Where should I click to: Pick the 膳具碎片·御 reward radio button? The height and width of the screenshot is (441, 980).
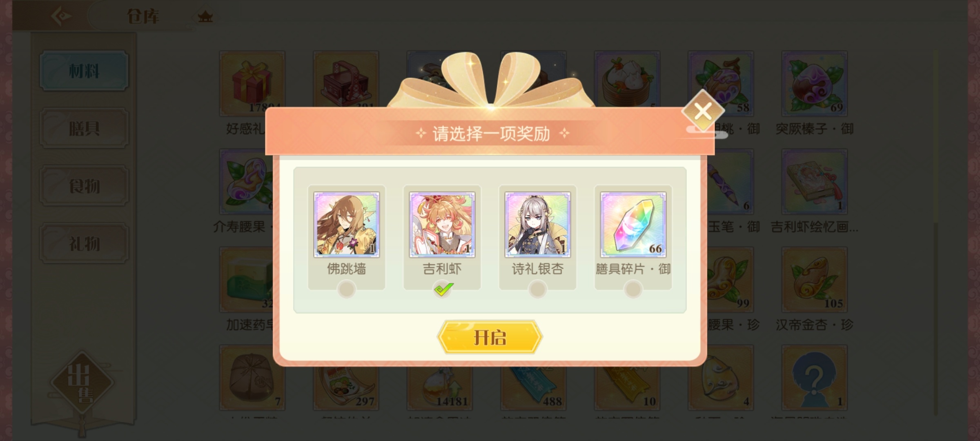pyautogui.click(x=633, y=289)
